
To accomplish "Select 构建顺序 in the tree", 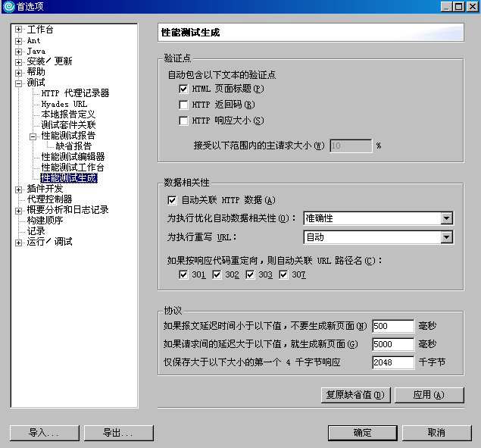I will 45,221.
